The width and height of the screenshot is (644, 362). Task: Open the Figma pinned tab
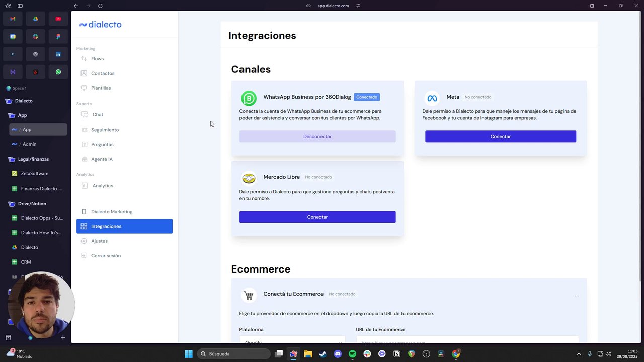point(58,37)
